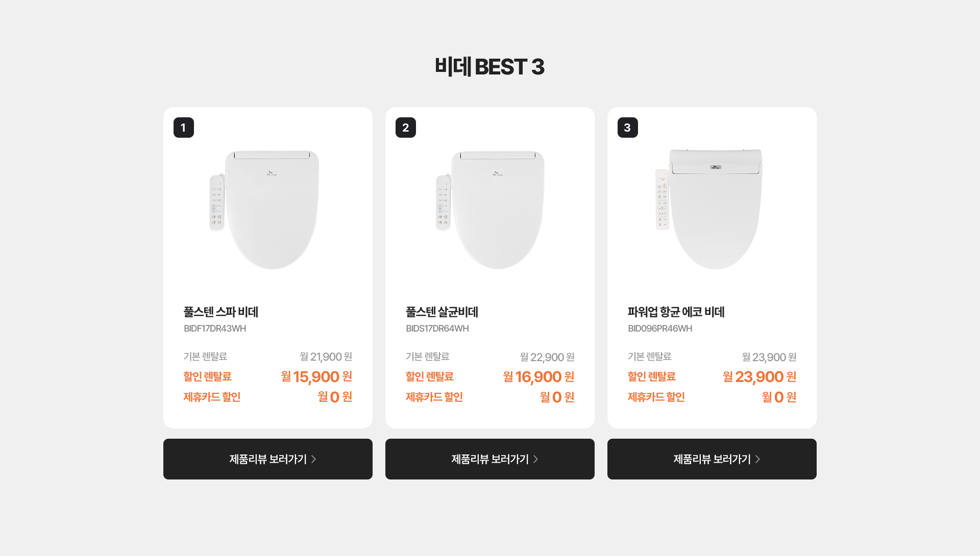Click the rank 2 badge icon
This screenshot has height=556, width=980.
coord(406,128)
